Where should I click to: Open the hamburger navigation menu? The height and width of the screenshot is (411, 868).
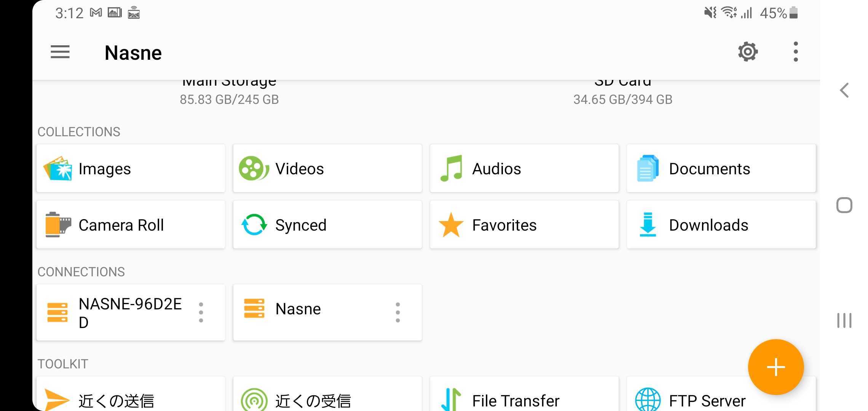point(60,52)
